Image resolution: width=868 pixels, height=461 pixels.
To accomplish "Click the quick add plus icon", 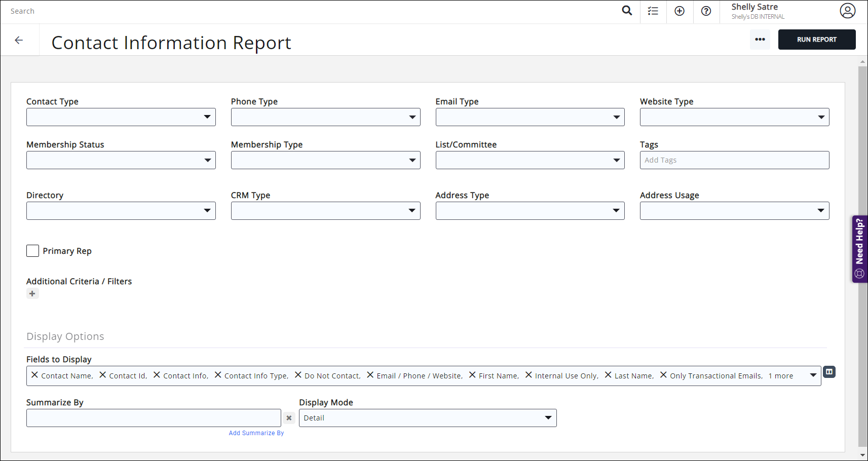I will pos(680,11).
